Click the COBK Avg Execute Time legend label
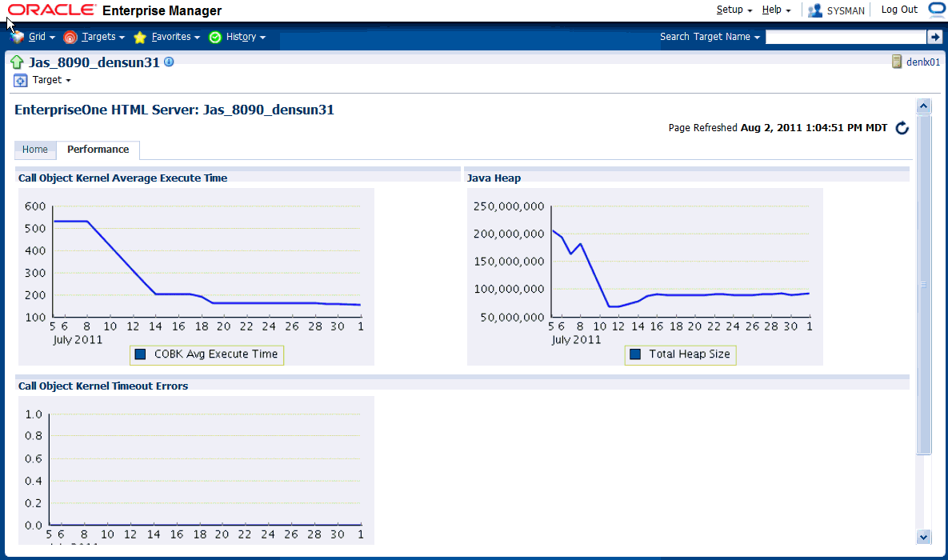The height and width of the screenshot is (560, 948). coord(216,354)
